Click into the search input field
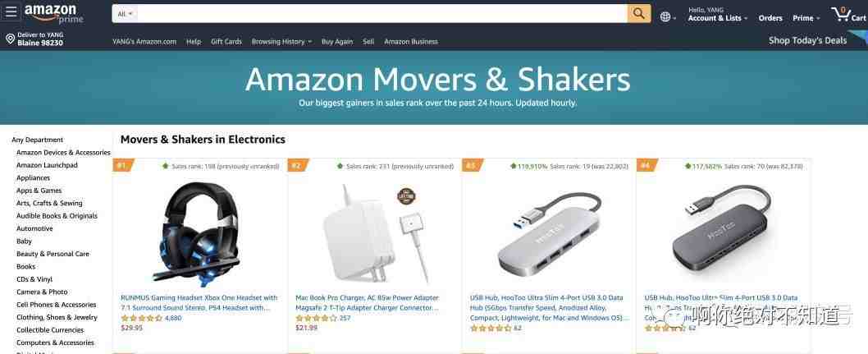This screenshot has width=868, height=354. pos(382,14)
